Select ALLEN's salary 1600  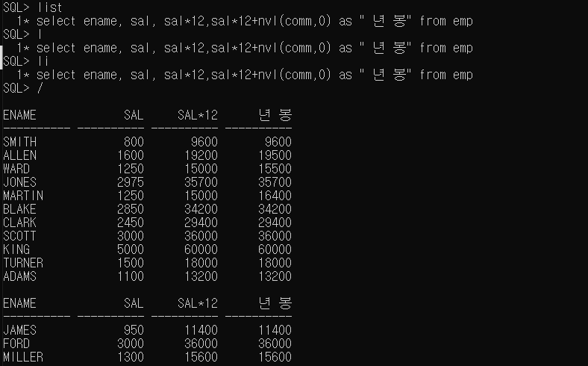coord(131,155)
